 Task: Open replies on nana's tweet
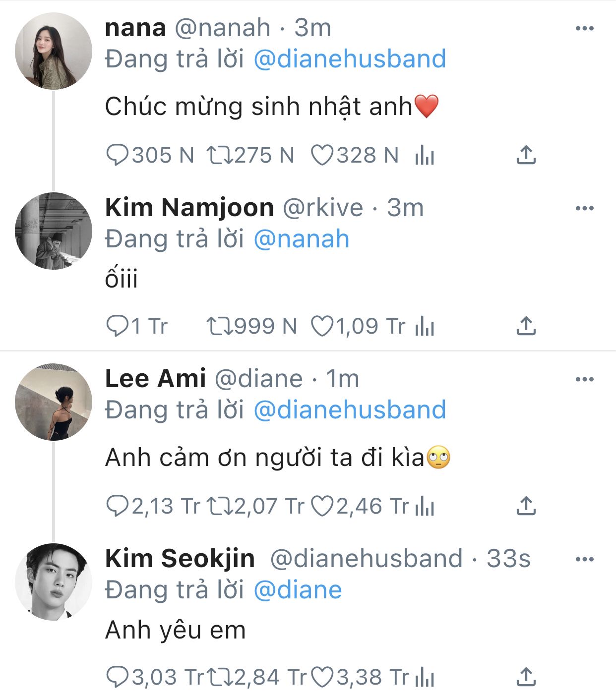click(118, 156)
